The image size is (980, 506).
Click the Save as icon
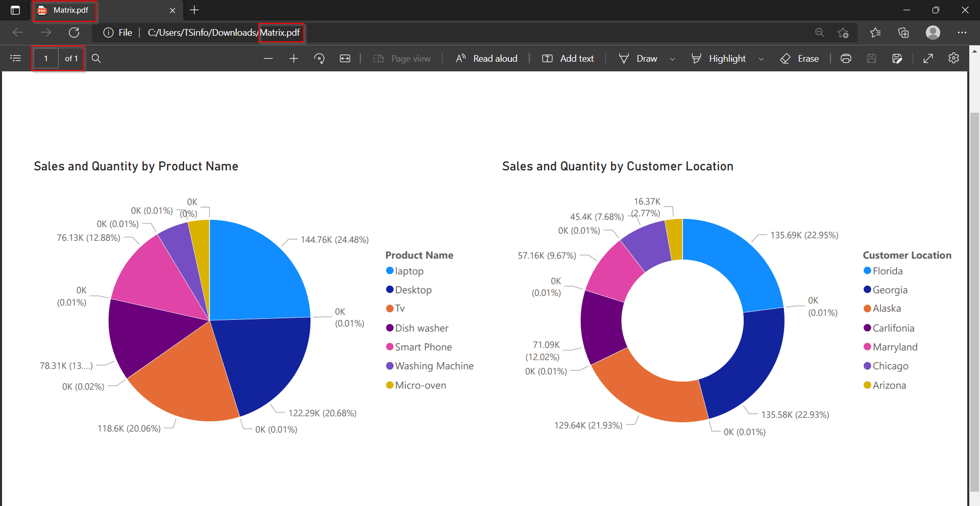[x=897, y=59]
